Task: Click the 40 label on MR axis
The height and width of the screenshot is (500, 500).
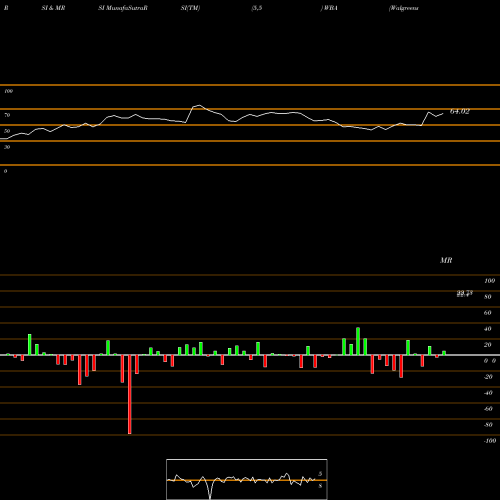Action: [488, 329]
